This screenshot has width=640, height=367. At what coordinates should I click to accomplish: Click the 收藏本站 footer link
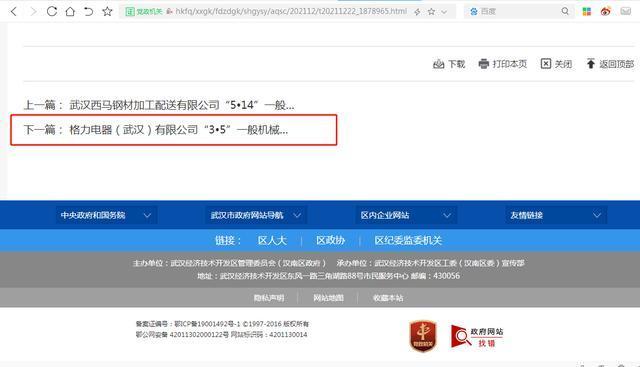pyautogui.click(x=388, y=298)
